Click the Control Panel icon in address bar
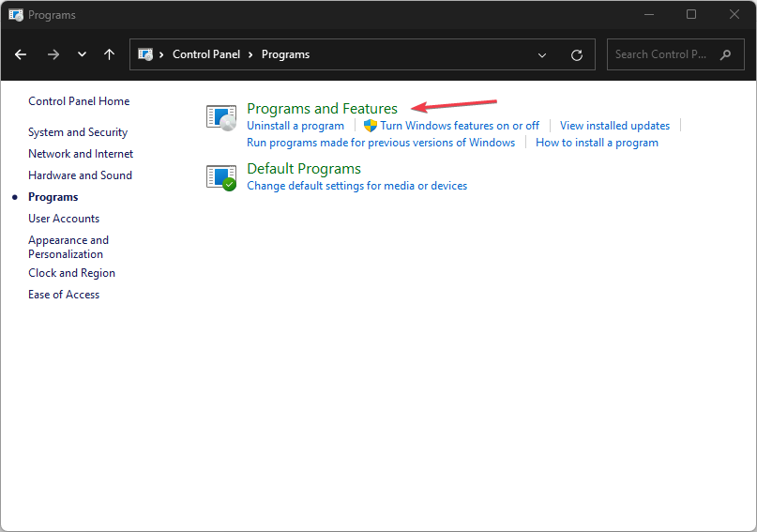This screenshot has width=757, height=532. coord(145,54)
